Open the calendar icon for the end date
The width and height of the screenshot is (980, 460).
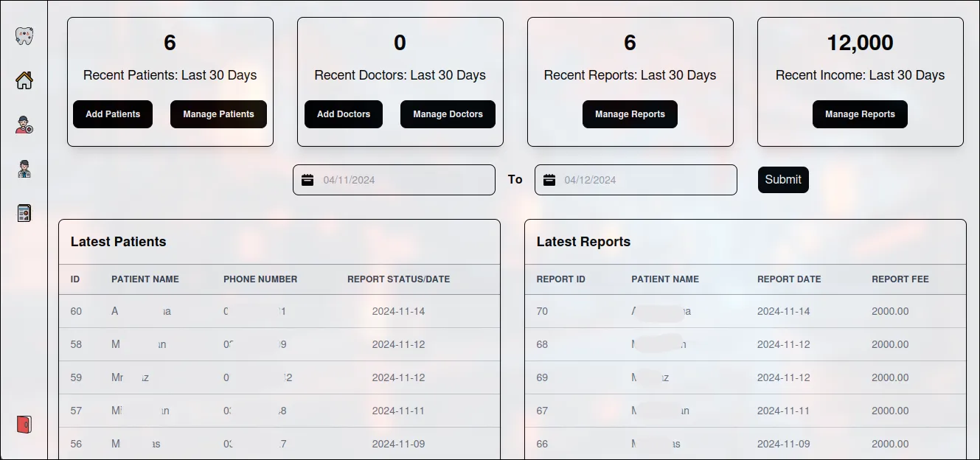click(x=550, y=178)
